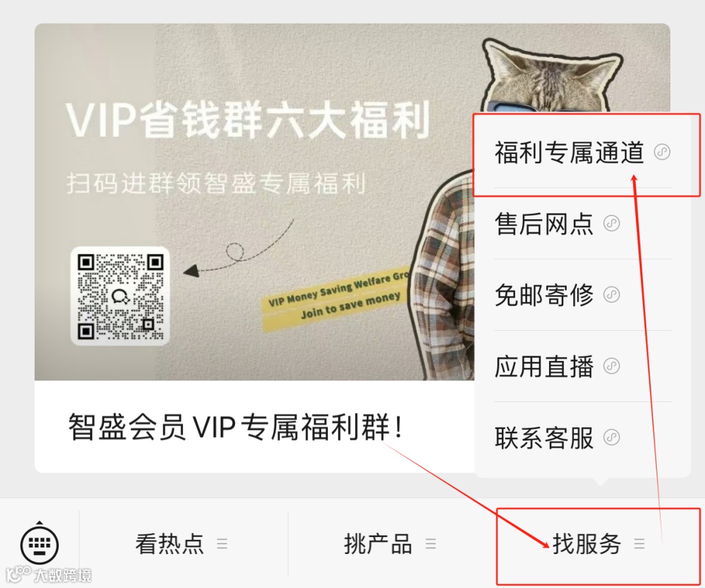Tap the VIP group QR code

(120, 296)
